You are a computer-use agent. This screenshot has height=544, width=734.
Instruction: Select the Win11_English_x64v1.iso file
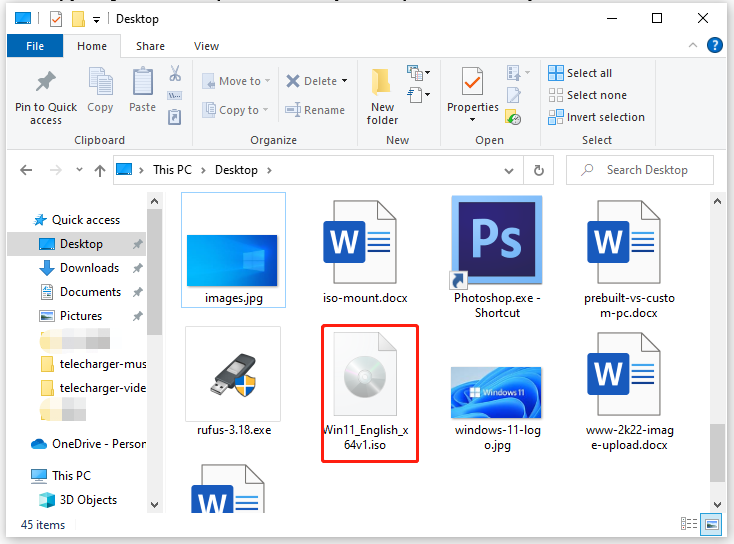[x=366, y=393]
